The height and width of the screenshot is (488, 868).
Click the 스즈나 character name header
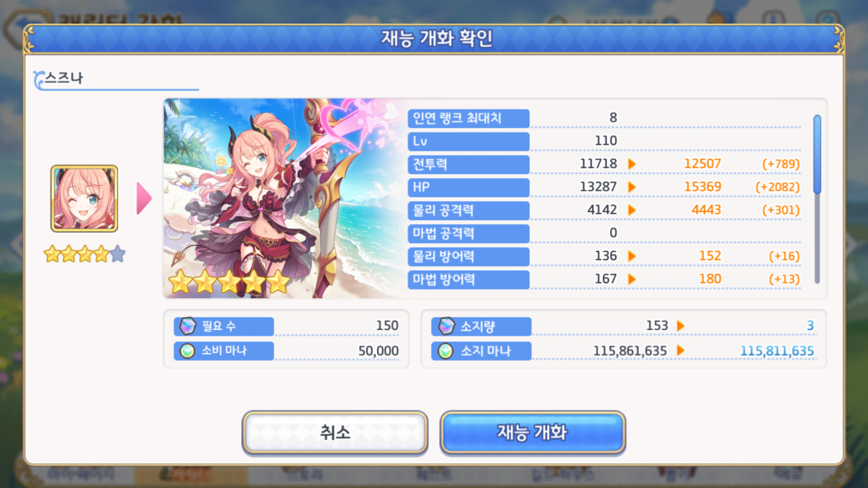64,78
